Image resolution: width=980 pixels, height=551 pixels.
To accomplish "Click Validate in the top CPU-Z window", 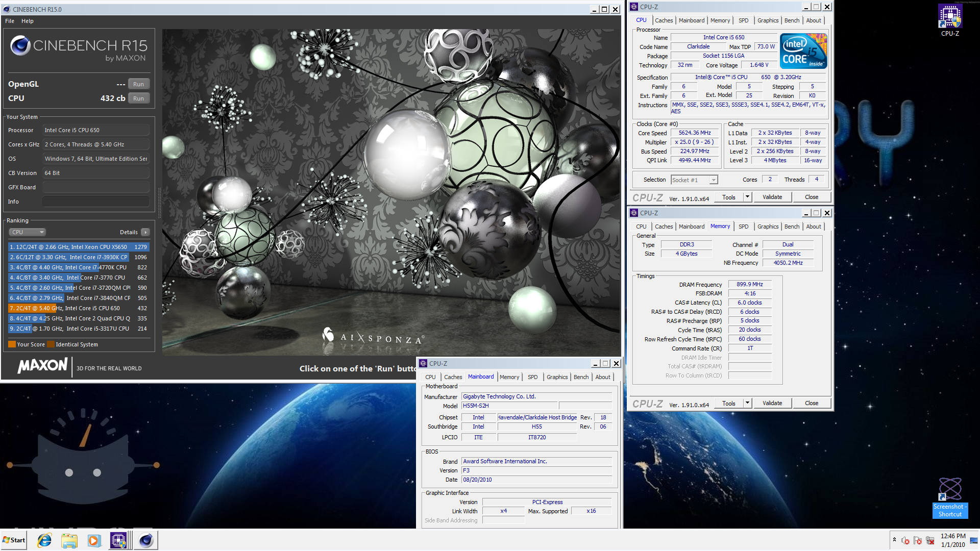I will pos(772,197).
